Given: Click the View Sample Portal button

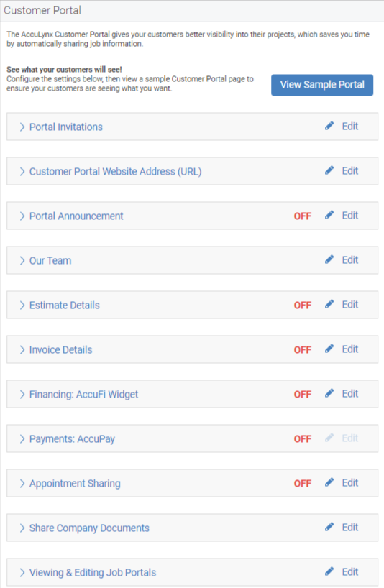Looking at the screenshot, I should (322, 85).
